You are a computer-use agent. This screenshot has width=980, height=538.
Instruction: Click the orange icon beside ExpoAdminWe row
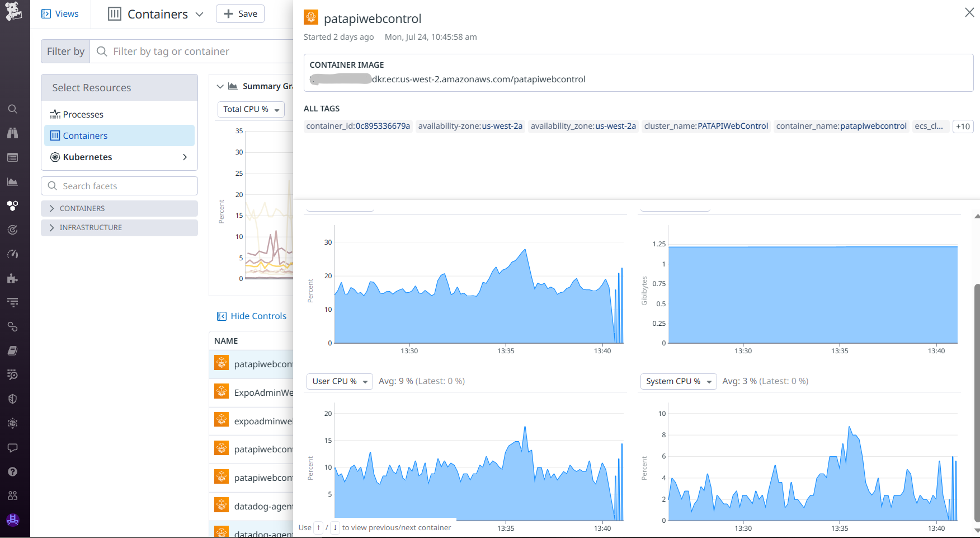(222, 392)
